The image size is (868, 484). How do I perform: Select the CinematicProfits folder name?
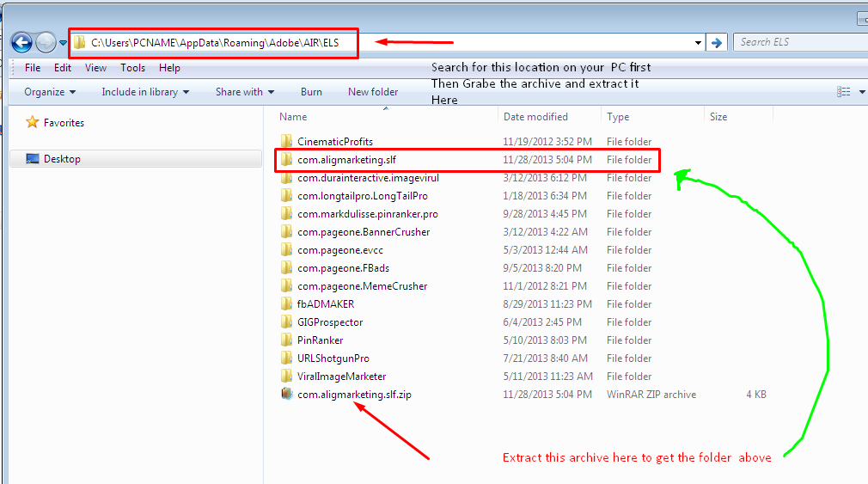pyautogui.click(x=335, y=142)
